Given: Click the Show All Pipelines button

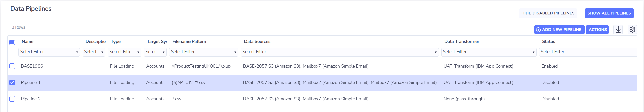Looking at the screenshot, I should (609, 13).
